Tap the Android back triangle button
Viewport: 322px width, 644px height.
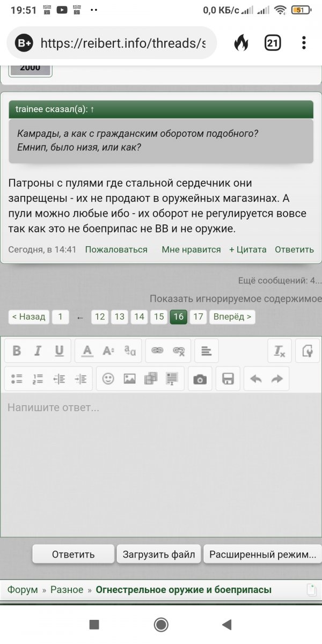[226, 624]
